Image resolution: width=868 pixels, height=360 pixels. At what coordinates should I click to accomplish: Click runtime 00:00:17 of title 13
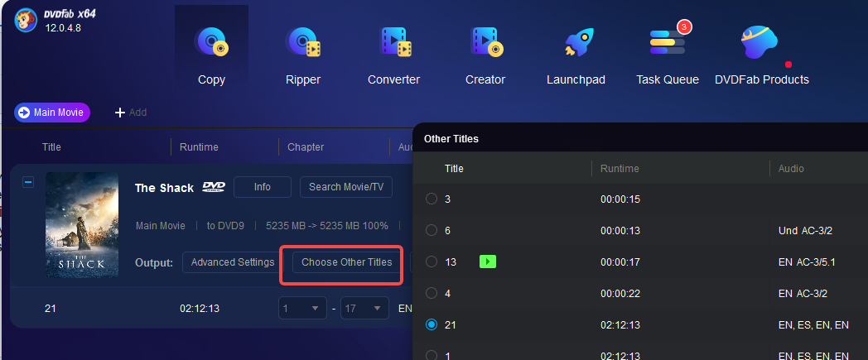(620, 262)
